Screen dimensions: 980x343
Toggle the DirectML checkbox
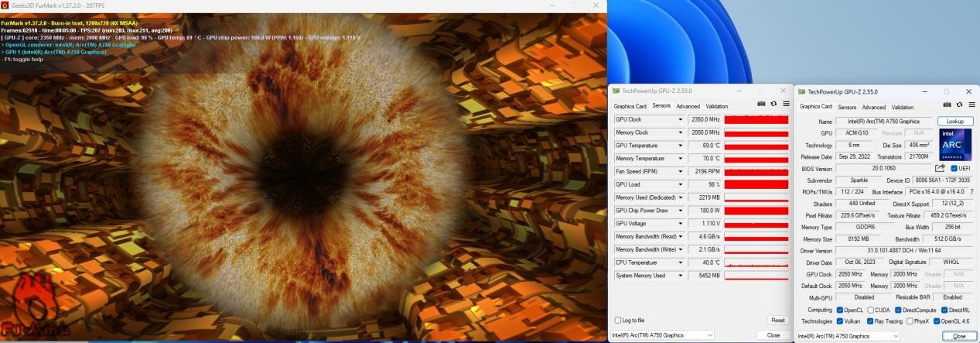[944, 310]
